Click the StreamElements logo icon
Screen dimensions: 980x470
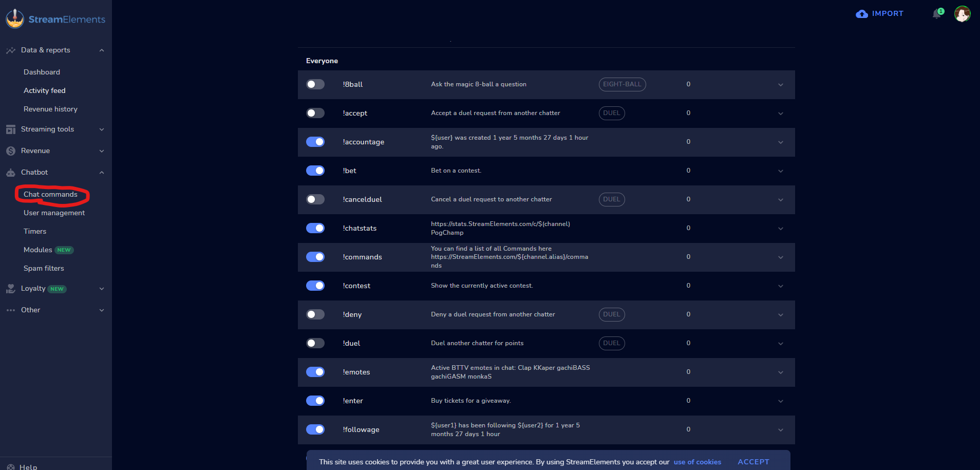point(15,19)
